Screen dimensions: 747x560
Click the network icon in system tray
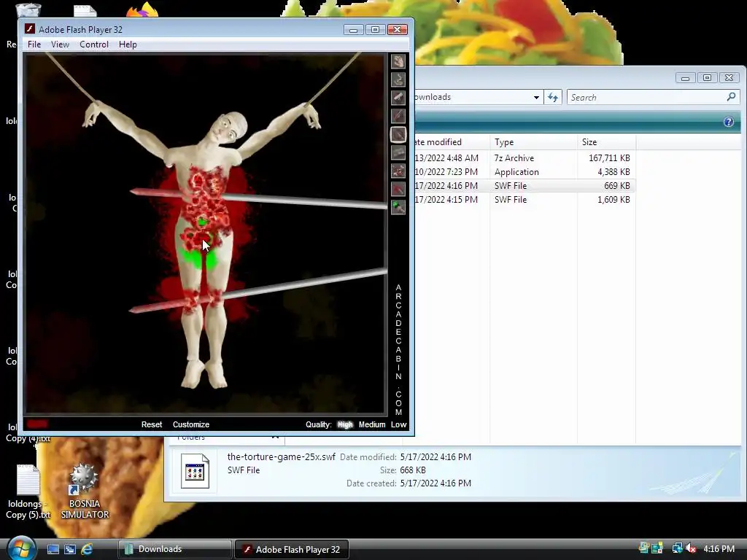(x=677, y=548)
